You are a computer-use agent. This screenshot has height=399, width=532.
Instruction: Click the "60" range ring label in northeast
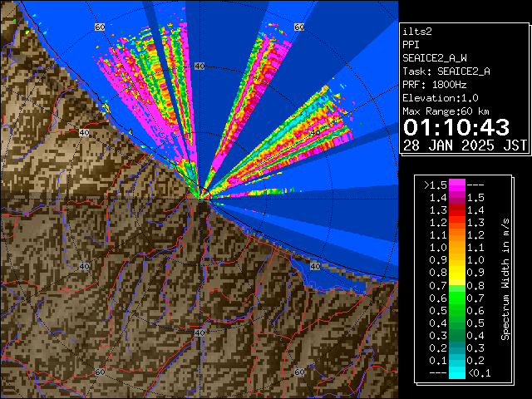coord(299,27)
